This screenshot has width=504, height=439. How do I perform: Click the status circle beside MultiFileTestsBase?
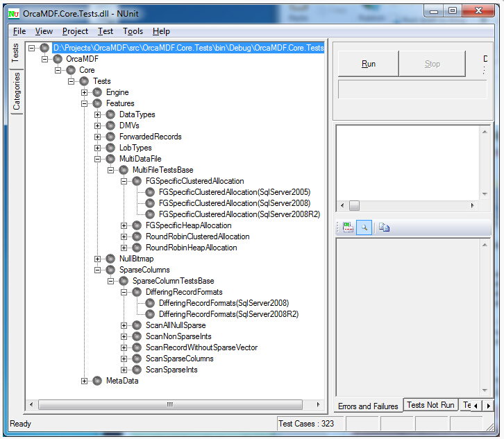[124, 170]
